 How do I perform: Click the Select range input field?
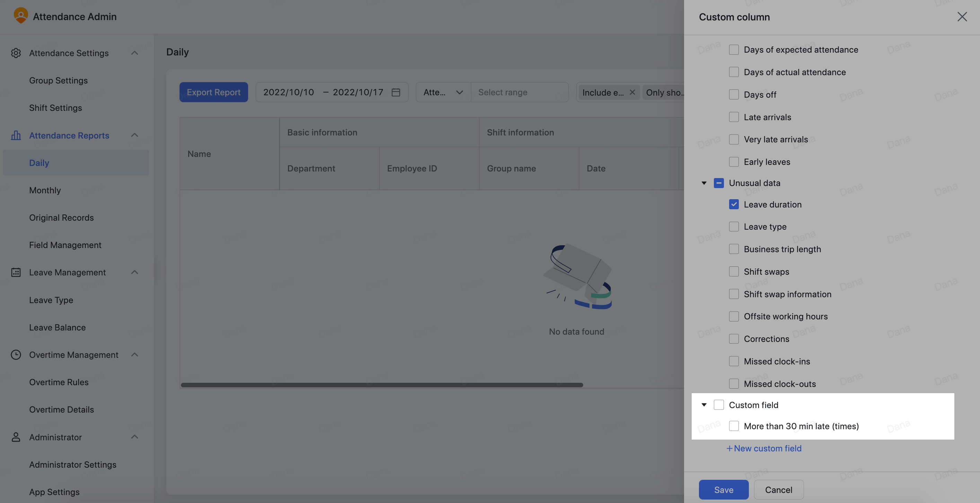click(520, 92)
